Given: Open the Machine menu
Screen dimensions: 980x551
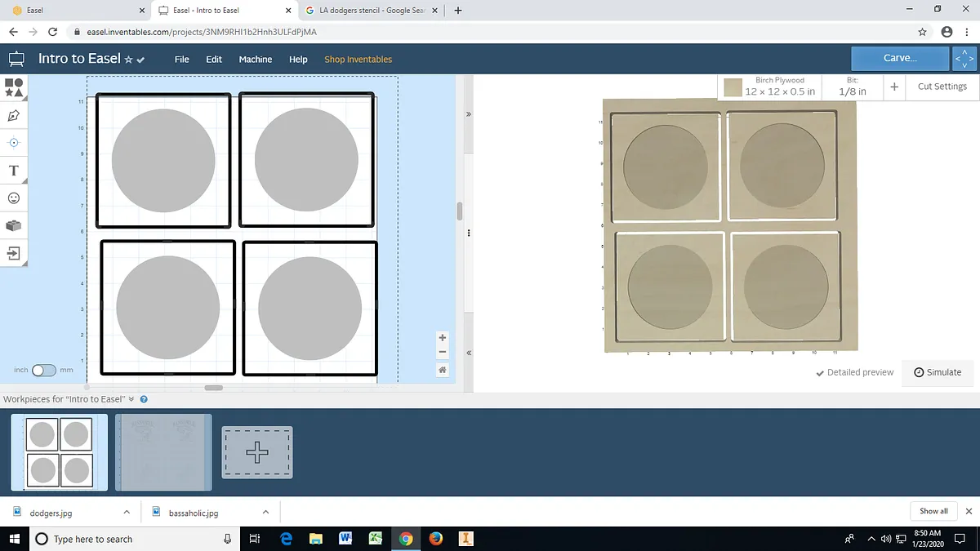Looking at the screenshot, I should 256,60.
